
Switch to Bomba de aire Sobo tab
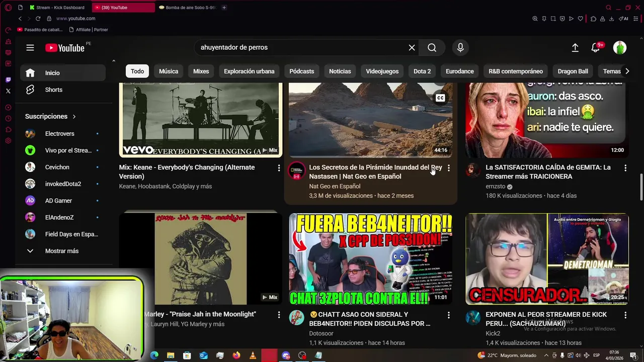[x=187, y=8]
